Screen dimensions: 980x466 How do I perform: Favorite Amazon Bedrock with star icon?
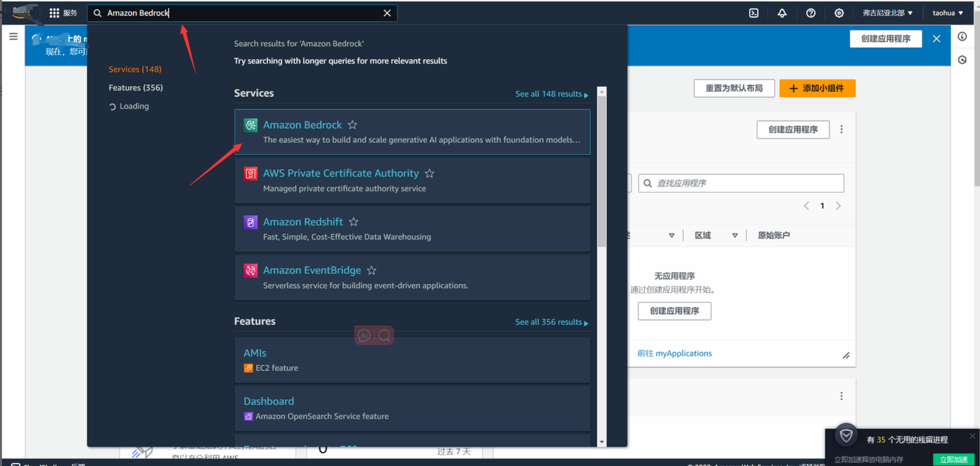(x=352, y=125)
